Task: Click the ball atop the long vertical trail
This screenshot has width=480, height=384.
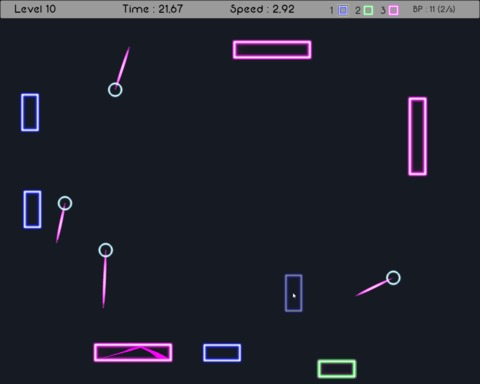Action: pos(106,250)
